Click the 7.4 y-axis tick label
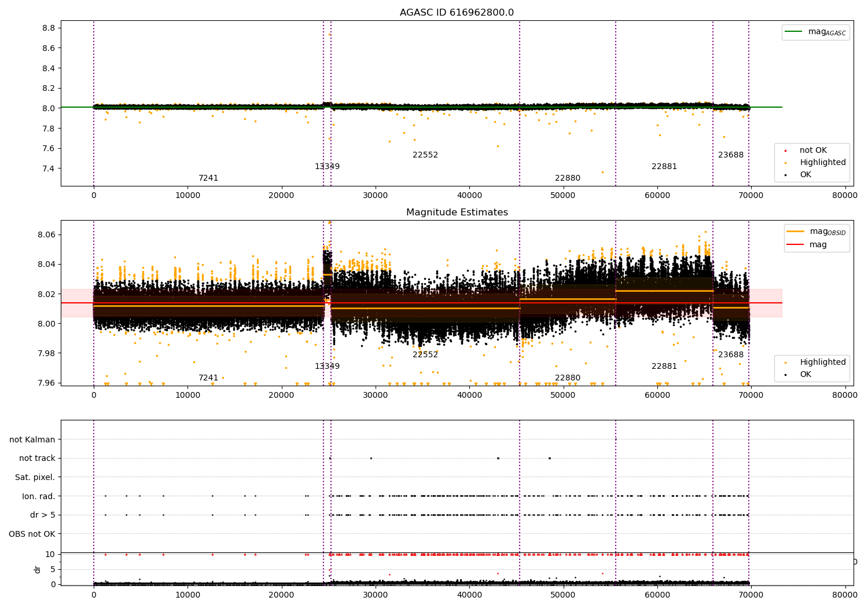Viewport: 868px width, 608px height. tap(49, 169)
